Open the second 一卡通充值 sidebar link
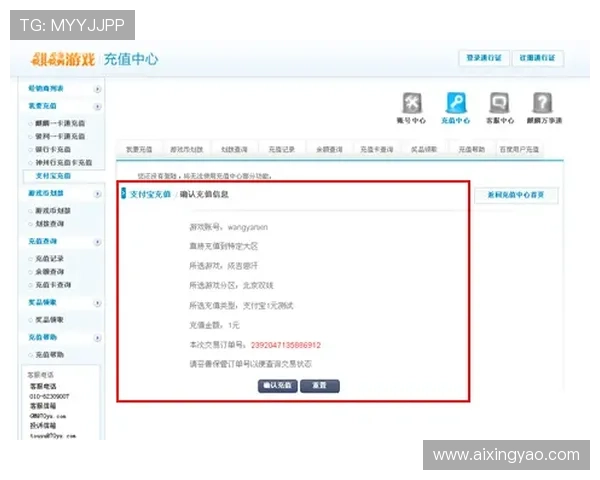This screenshot has height=480, width=600. [60, 136]
